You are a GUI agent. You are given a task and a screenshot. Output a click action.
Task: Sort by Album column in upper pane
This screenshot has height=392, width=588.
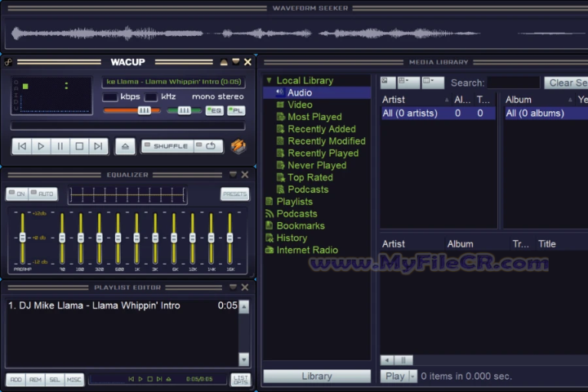(539, 100)
